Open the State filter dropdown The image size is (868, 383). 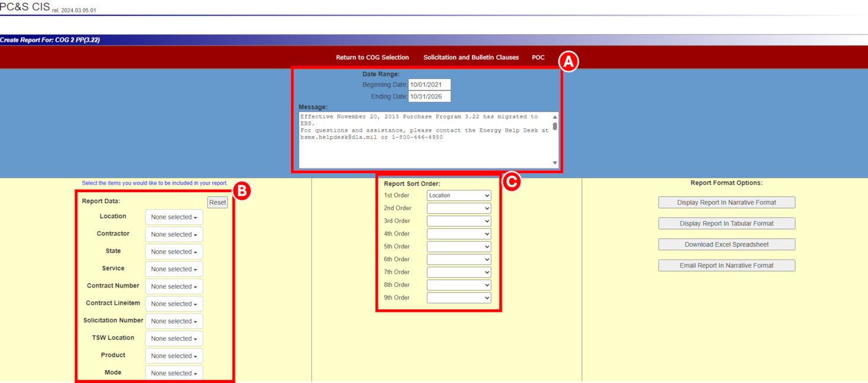[x=174, y=251]
